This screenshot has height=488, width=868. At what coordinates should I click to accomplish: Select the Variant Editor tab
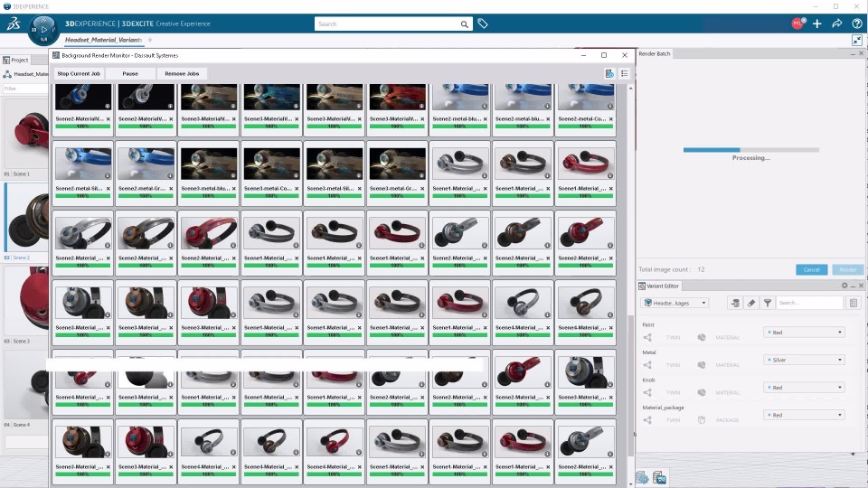(x=659, y=286)
